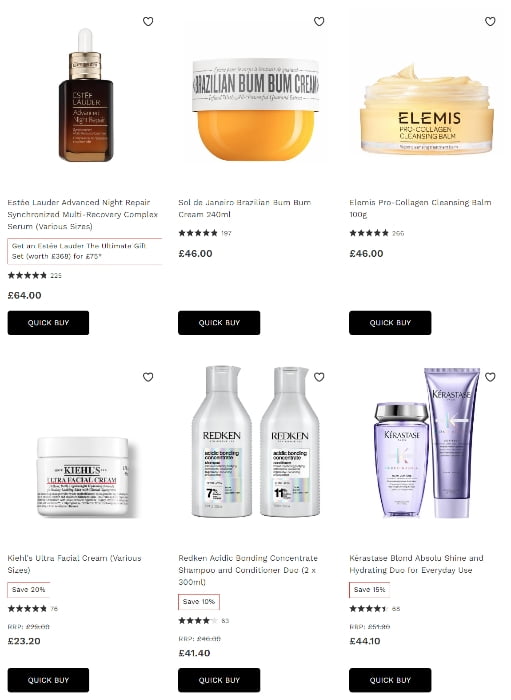Favorite the Brazilian Bum Bum Cream with heart
This screenshot has width=511, height=700.
click(x=319, y=21)
